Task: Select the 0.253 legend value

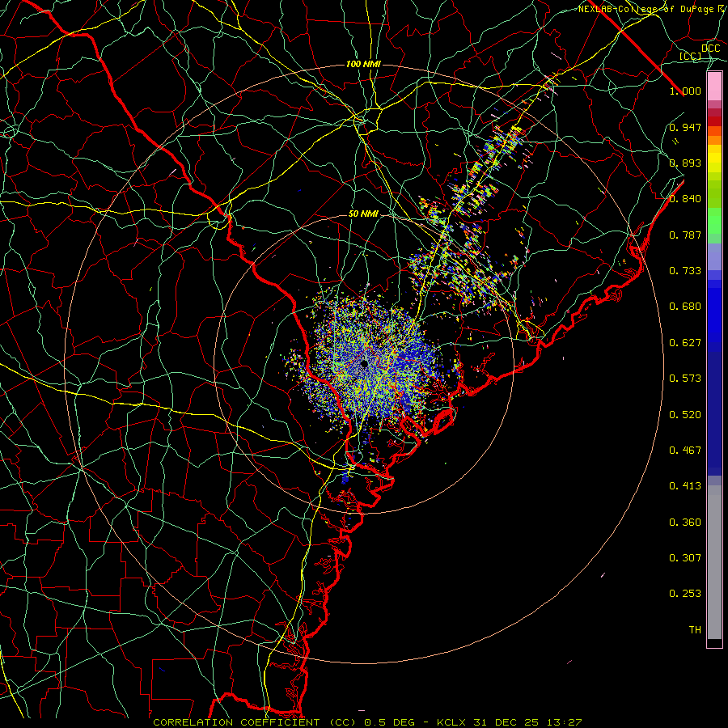Action: coord(685,594)
